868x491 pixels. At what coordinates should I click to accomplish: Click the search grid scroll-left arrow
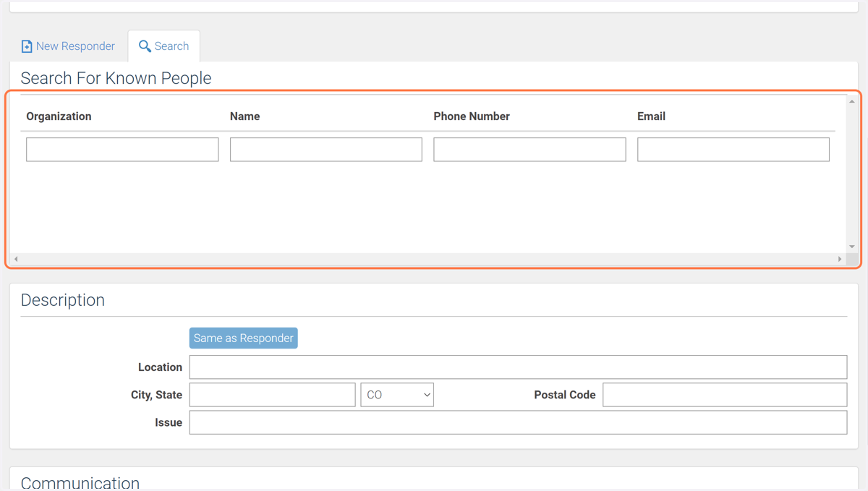pos(16,259)
